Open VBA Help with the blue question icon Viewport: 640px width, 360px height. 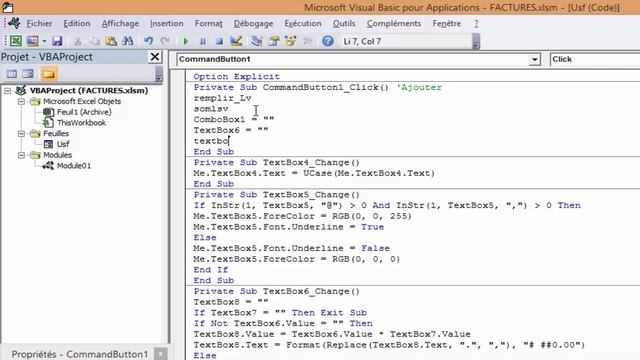pos(328,41)
